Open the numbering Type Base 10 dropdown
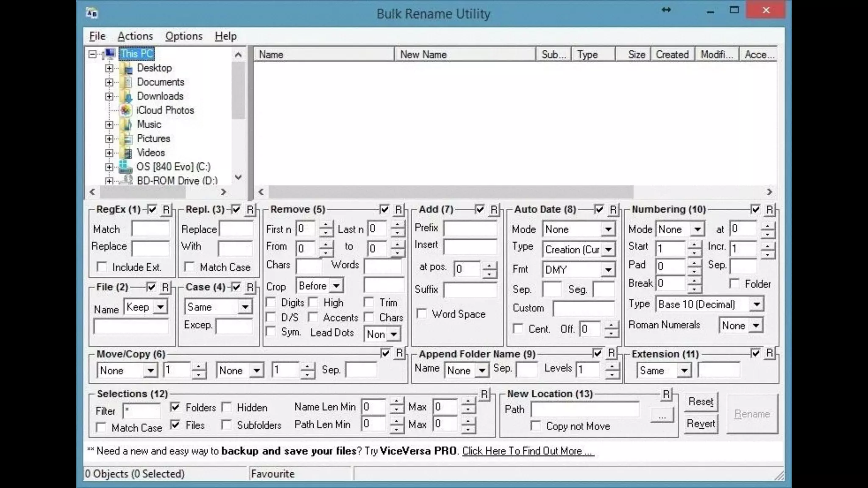 click(x=757, y=304)
